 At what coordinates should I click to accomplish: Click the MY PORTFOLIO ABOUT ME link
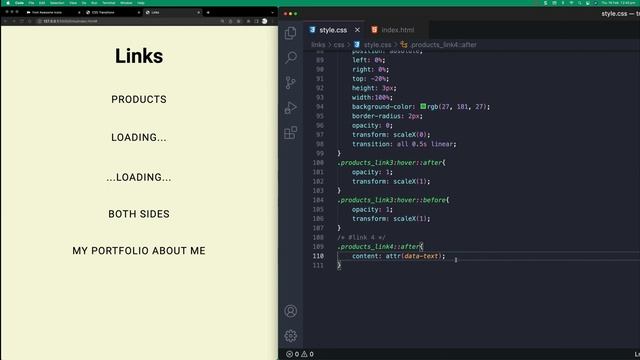pos(139,251)
